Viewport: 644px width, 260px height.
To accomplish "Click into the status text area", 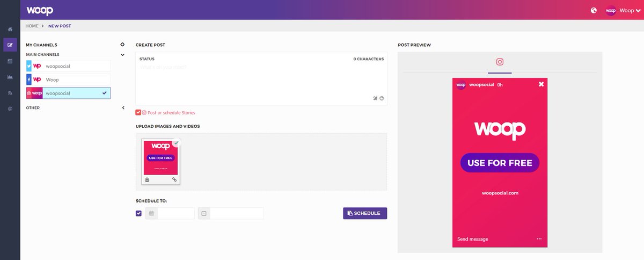I will [x=261, y=79].
